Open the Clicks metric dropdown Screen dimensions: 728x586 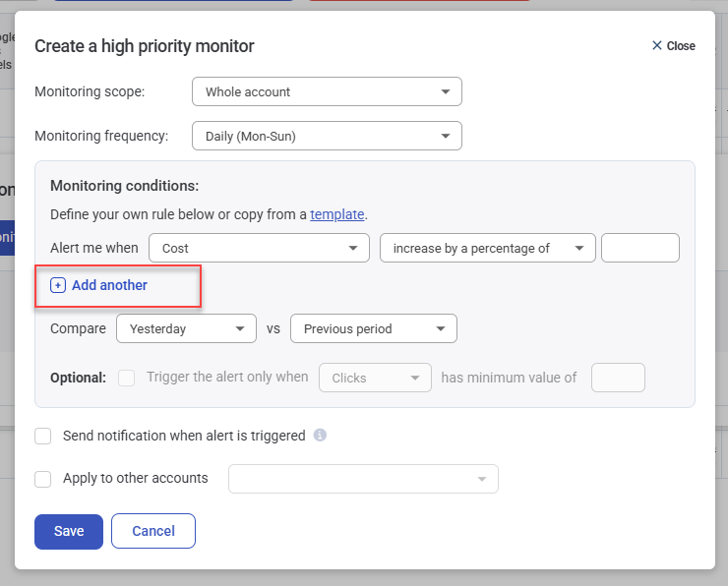click(375, 378)
